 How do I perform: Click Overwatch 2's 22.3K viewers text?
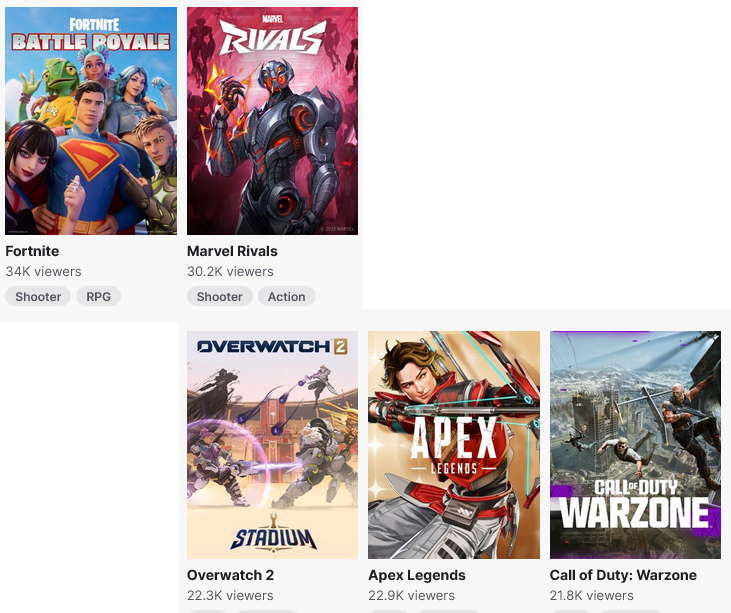tap(230, 596)
